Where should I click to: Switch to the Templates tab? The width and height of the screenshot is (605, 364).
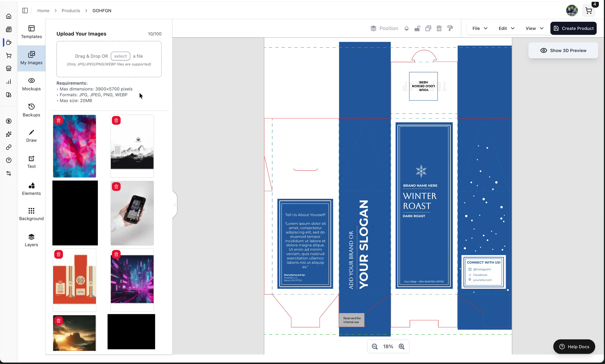click(x=31, y=32)
